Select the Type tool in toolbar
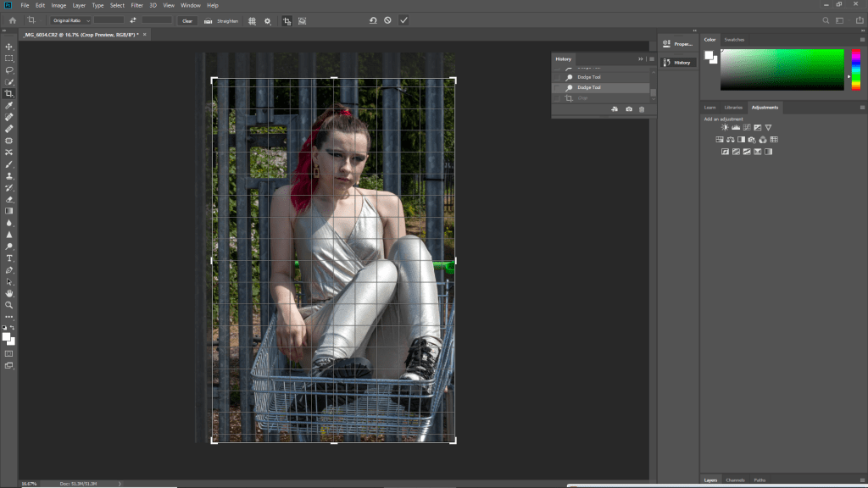The width and height of the screenshot is (868, 488). 9,258
